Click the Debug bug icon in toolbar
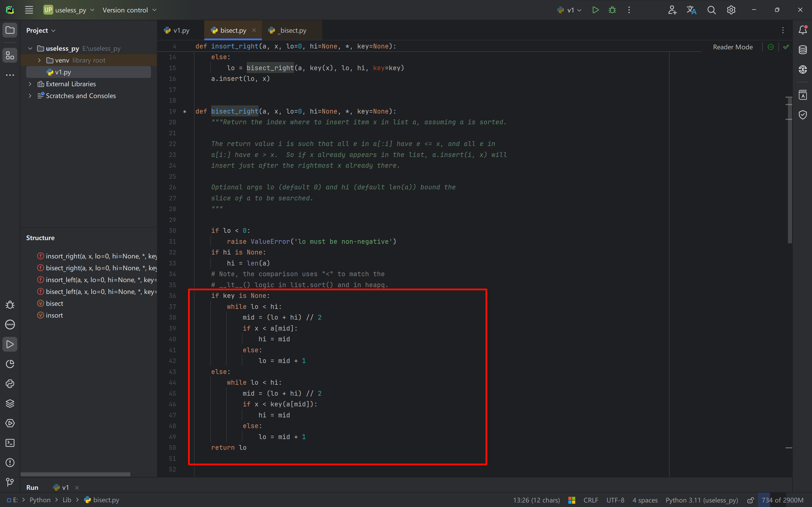Viewport: 812px width, 507px height. 612,10
